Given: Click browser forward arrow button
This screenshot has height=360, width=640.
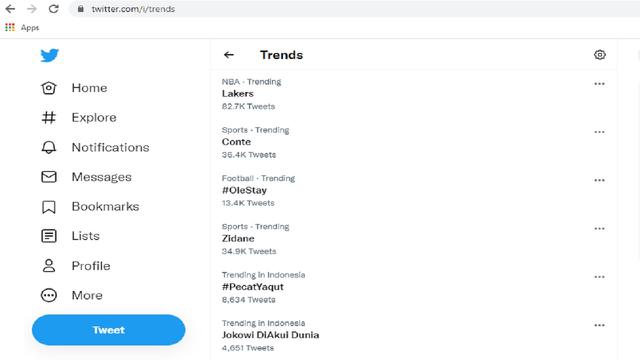Looking at the screenshot, I should point(32,9).
